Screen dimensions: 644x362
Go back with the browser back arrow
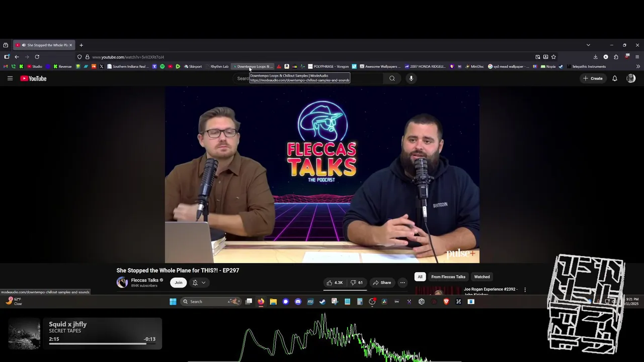[17, 57]
